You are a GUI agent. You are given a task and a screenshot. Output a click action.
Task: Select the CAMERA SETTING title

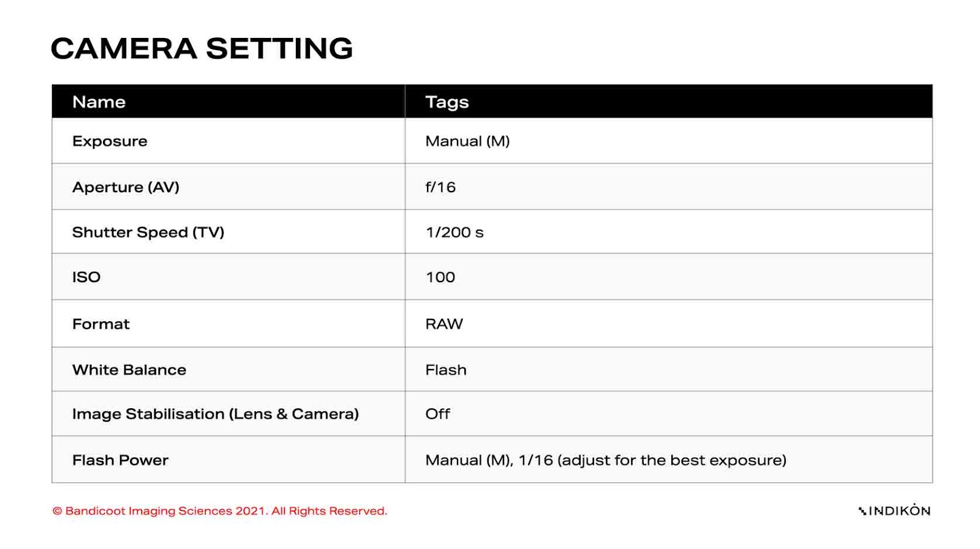tap(202, 48)
